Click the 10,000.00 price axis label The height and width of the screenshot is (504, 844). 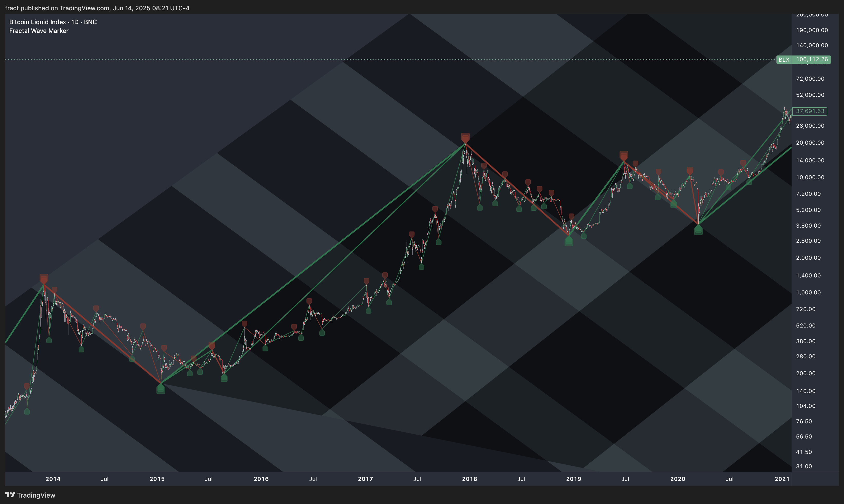(810, 177)
